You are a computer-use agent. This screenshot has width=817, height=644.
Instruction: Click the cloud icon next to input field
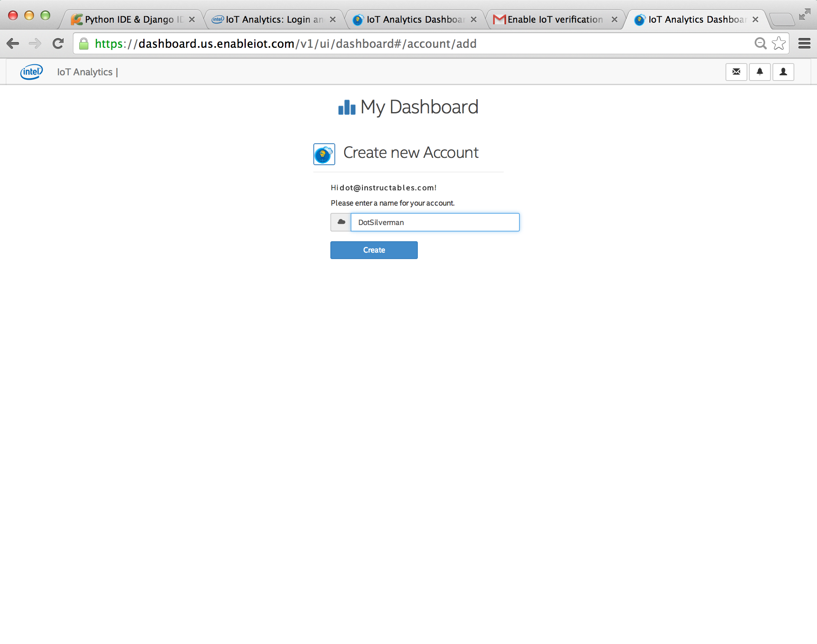pyautogui.click(x=341, y=222)
